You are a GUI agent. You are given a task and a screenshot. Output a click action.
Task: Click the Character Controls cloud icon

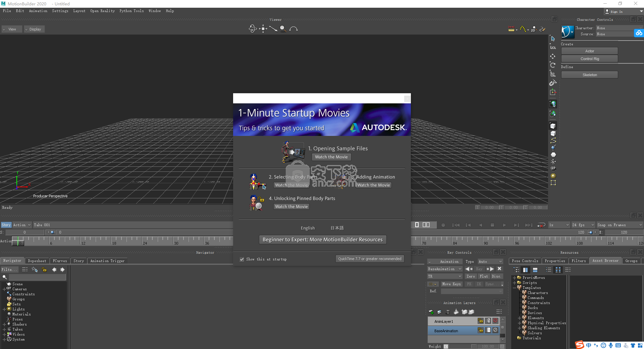(x=639, y=33)
